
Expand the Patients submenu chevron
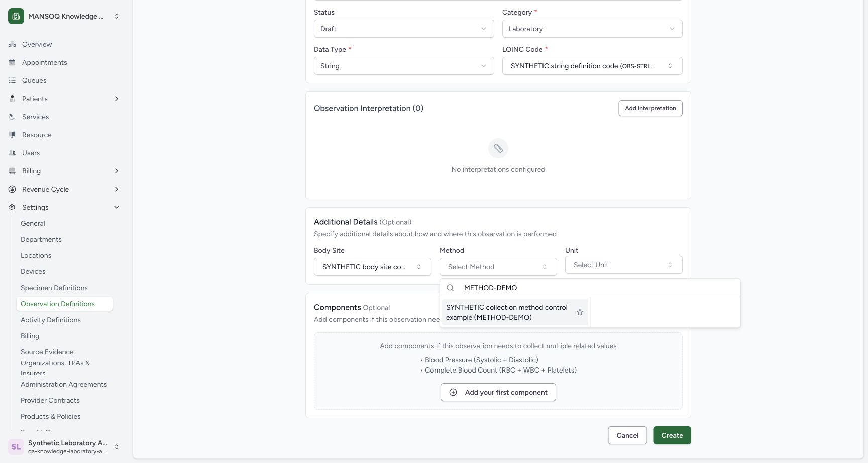117,99
